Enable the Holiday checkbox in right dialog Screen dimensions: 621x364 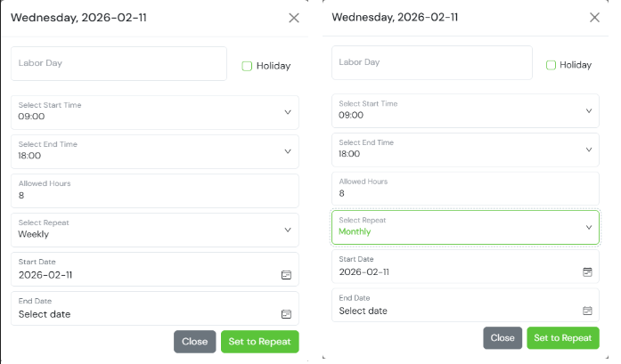pos(551,65)
